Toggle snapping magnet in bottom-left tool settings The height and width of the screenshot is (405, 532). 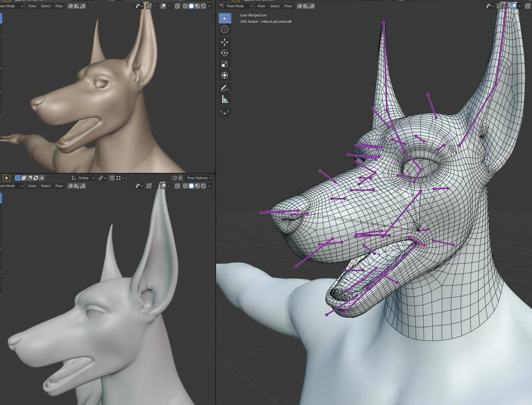[112, 178]
